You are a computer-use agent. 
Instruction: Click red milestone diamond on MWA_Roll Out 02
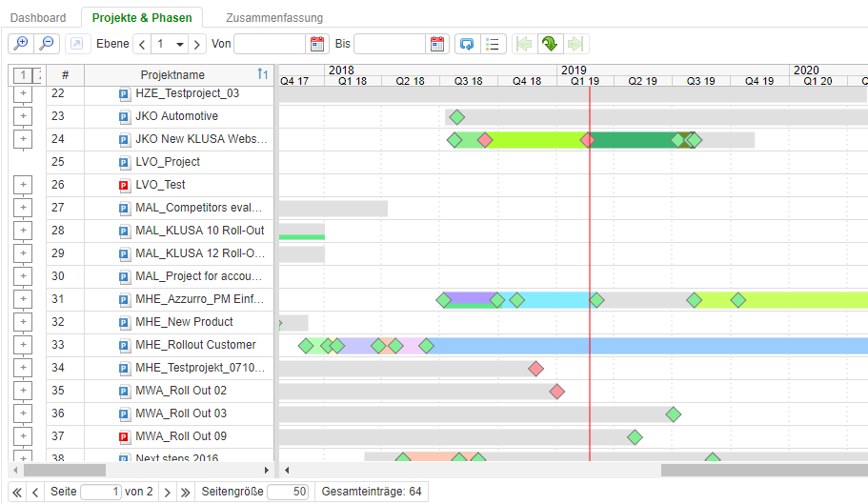coord(556,391)
